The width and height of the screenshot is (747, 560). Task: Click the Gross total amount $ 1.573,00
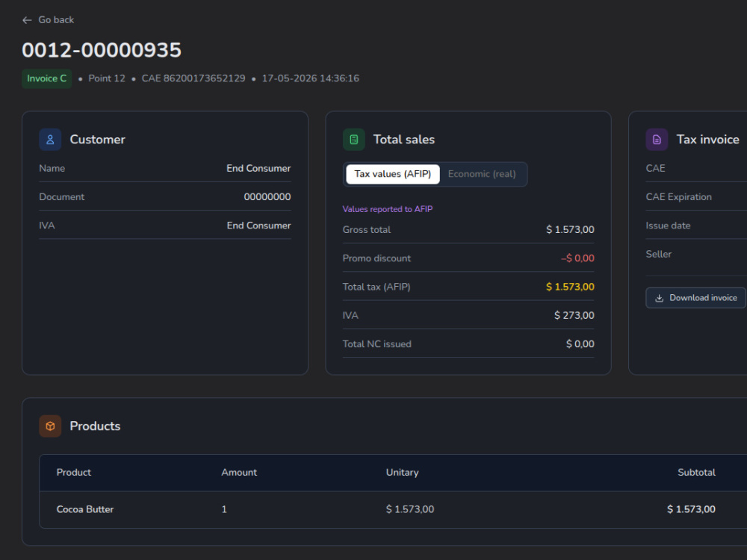[570, 229]
